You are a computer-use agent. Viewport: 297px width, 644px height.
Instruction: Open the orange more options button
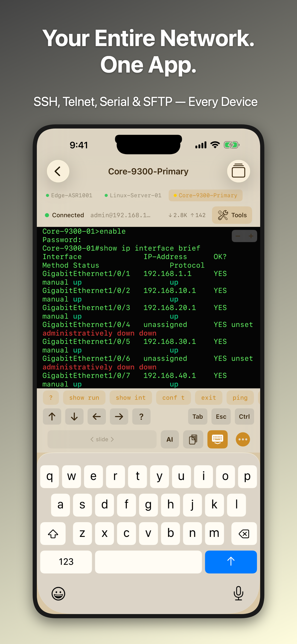(243, 439)
